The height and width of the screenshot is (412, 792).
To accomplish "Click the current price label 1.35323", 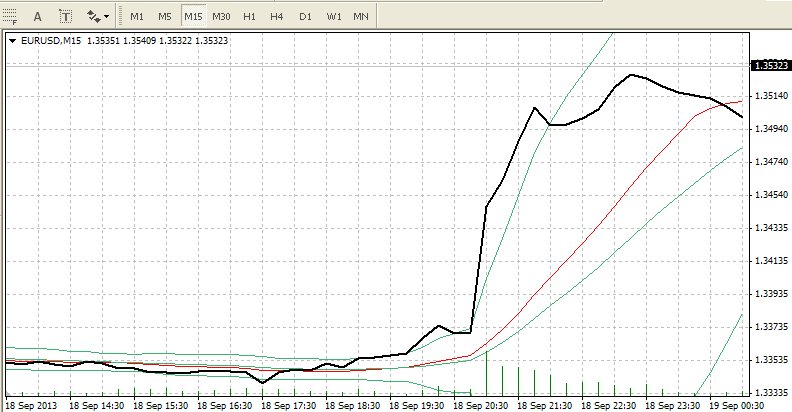I will (x=770, y=66).
